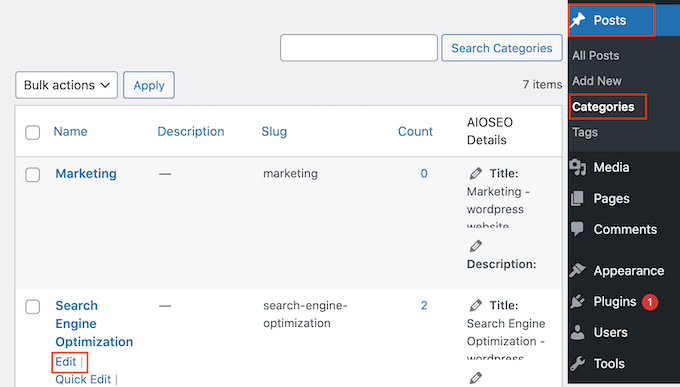
Task: Click the Comments bubble icon
Action: point(577,229)
